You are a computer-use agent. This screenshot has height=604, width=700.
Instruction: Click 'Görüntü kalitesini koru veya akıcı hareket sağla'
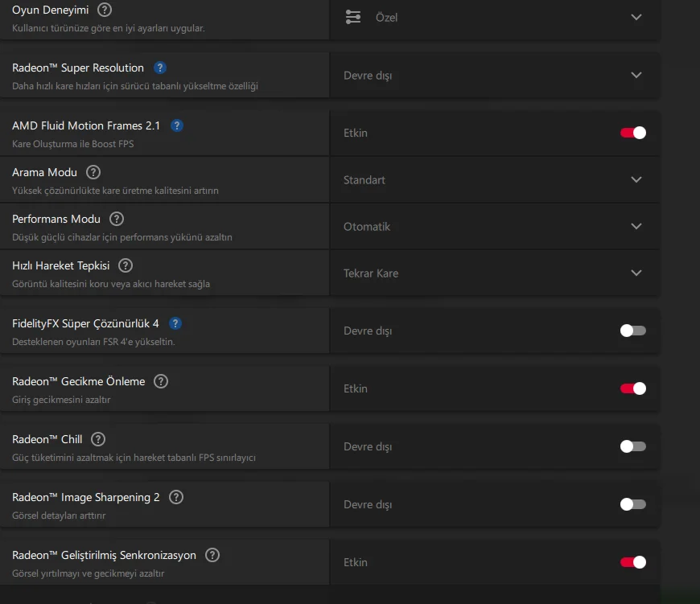point(111,284)
